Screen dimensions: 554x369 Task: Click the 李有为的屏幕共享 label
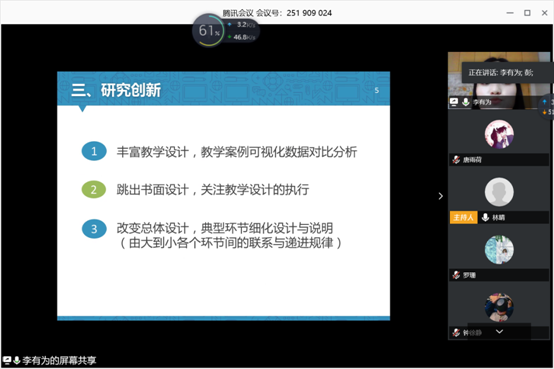[x=59, y=361]
